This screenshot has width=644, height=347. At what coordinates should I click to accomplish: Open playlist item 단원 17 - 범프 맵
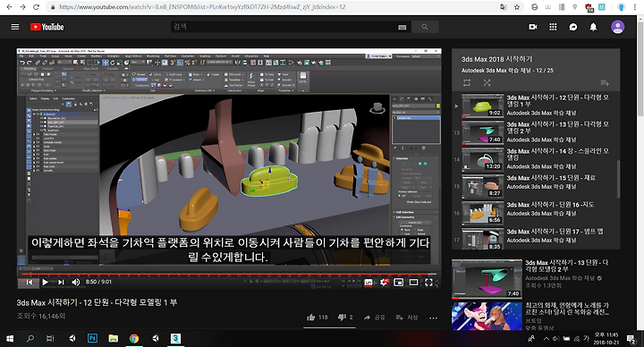[x=536, y=238]
